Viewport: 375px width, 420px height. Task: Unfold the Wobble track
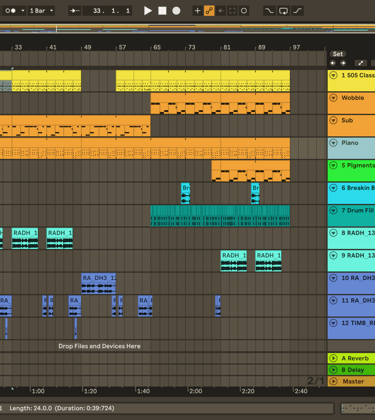pyautogui.click(x=333, y=98)
